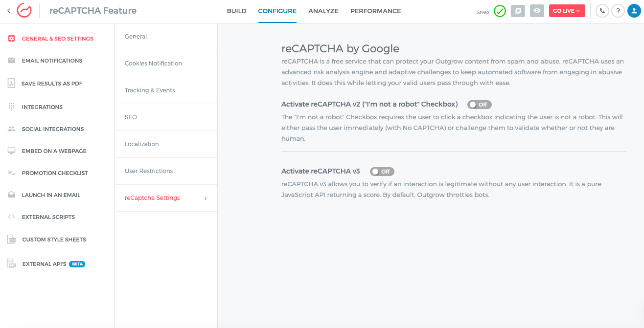
Task: Open Promotion Checklist section label
Action: click(55, 173)
